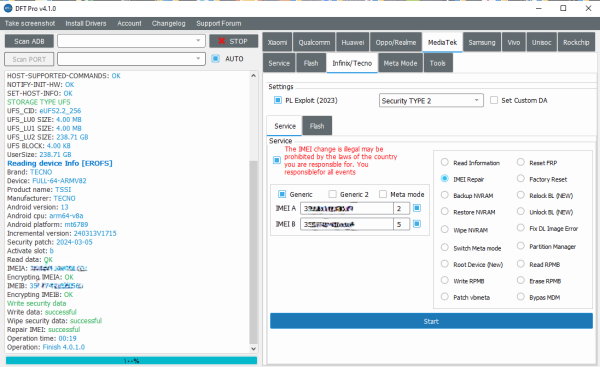
Task: Select Bypas MDM radio option
Action: pos(520,297)
